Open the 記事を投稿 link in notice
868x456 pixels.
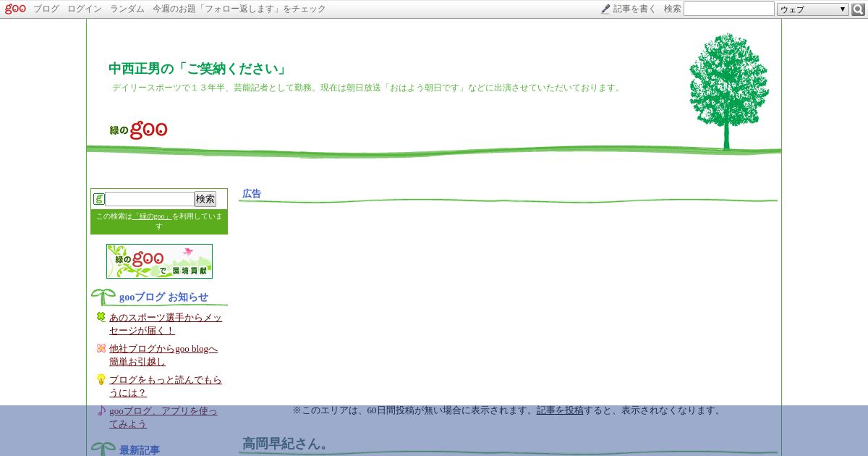[x=560, y=410]
